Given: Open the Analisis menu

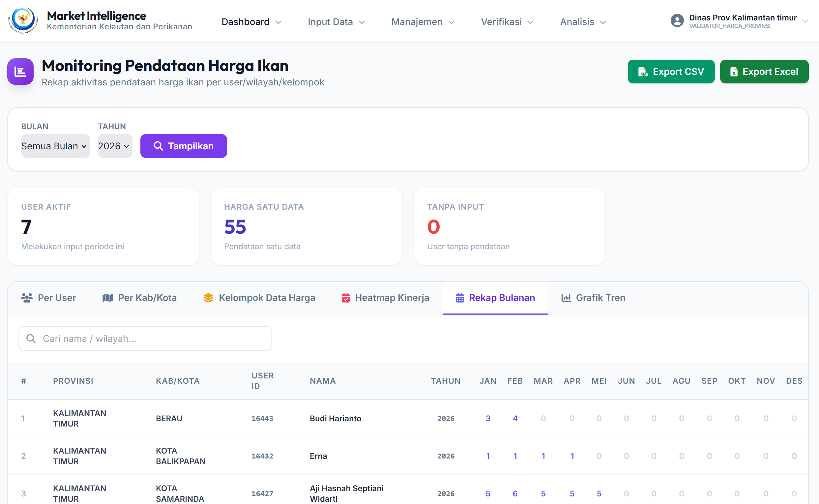Looking at the screenshot, I should (583, 22).
